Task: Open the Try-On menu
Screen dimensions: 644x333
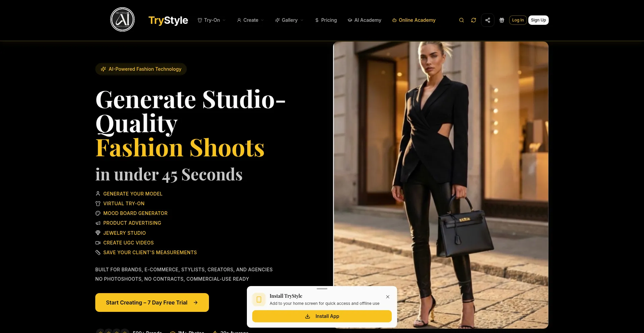Action: click(212, 20)
